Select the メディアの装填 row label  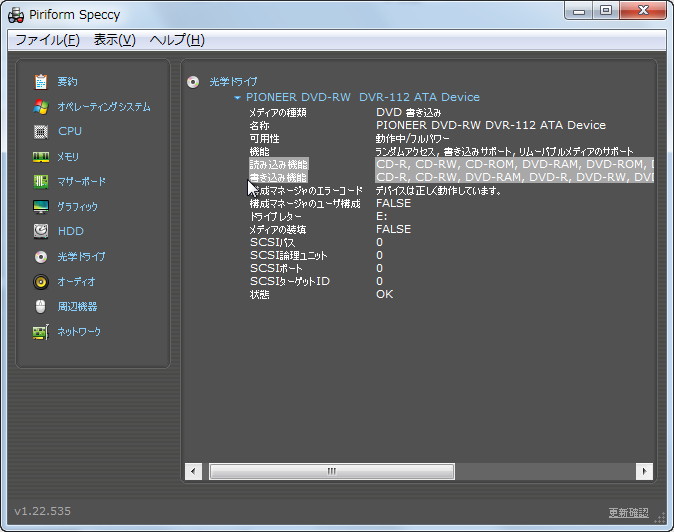pyautogui.click(x=278, y=229)
